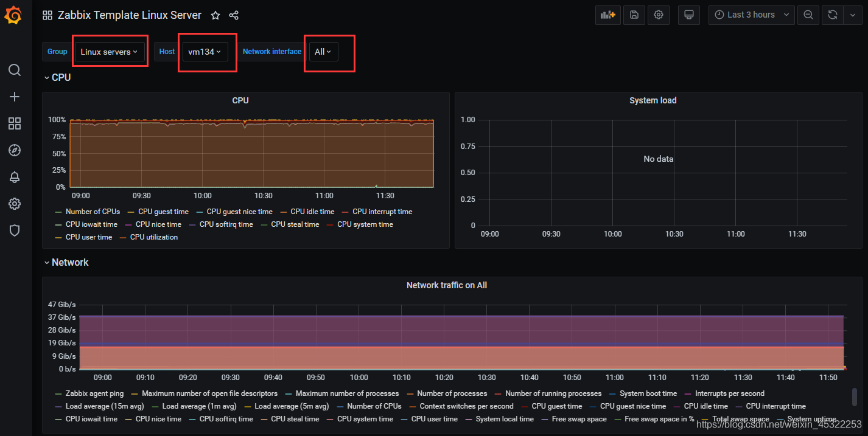Viewport: 868px width, 436px height.
Task: Open the Network interface All dropdown
Action: pyautogui.click(x=323, y=52)
